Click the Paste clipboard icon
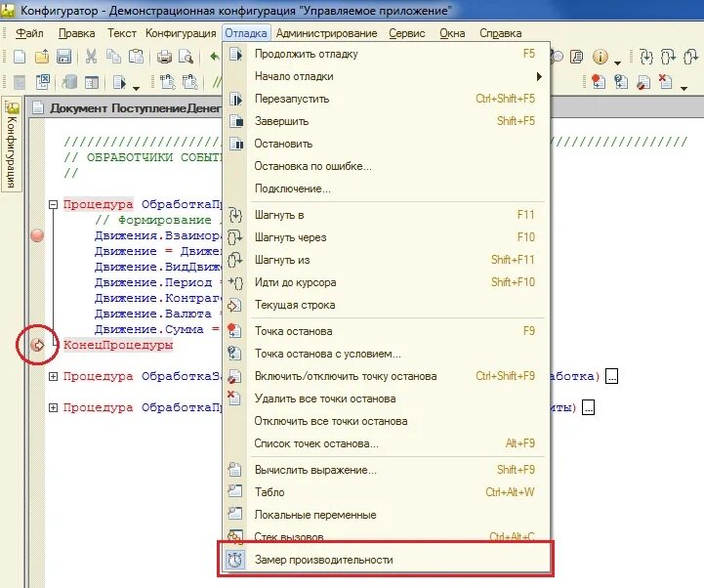704x588 pixels. [136, 57]
